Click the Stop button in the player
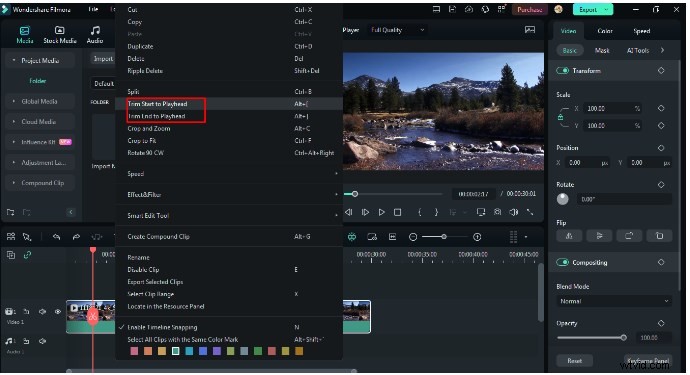This screenshot has height=375, width=690. [397, 212]
